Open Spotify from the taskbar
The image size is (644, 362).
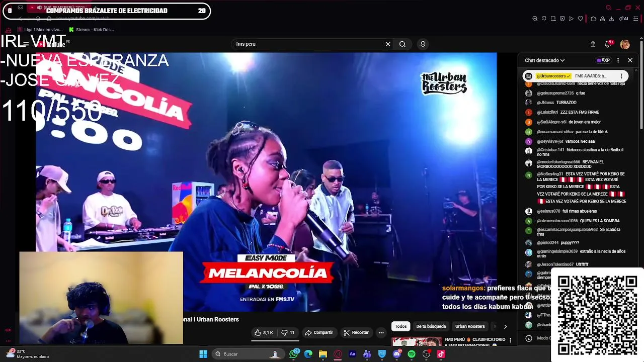tap(412, 354)
